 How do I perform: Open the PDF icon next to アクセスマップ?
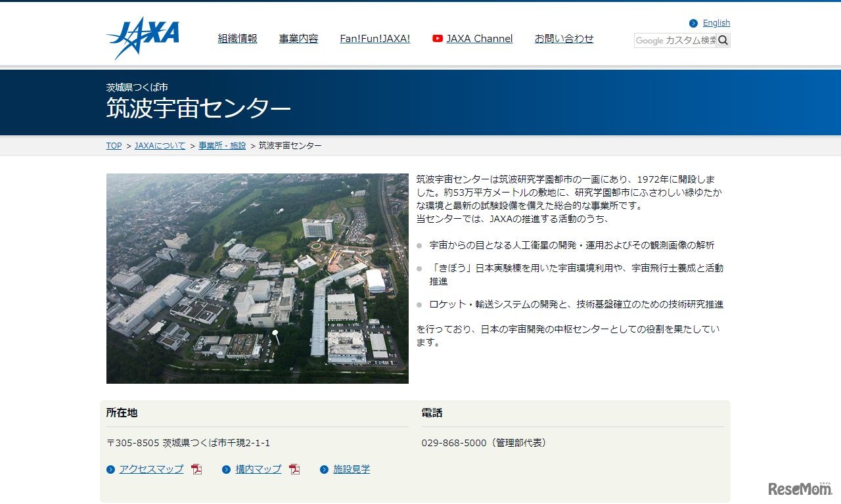point(195,469)
